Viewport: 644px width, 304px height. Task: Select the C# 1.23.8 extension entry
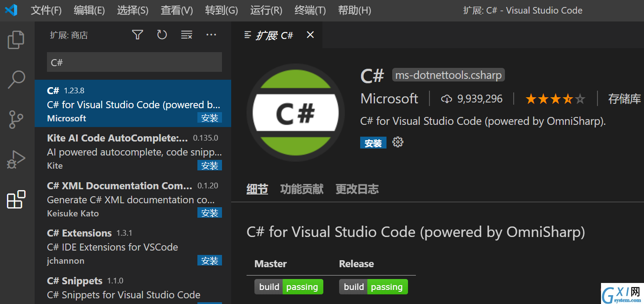[x=133, y=103]
